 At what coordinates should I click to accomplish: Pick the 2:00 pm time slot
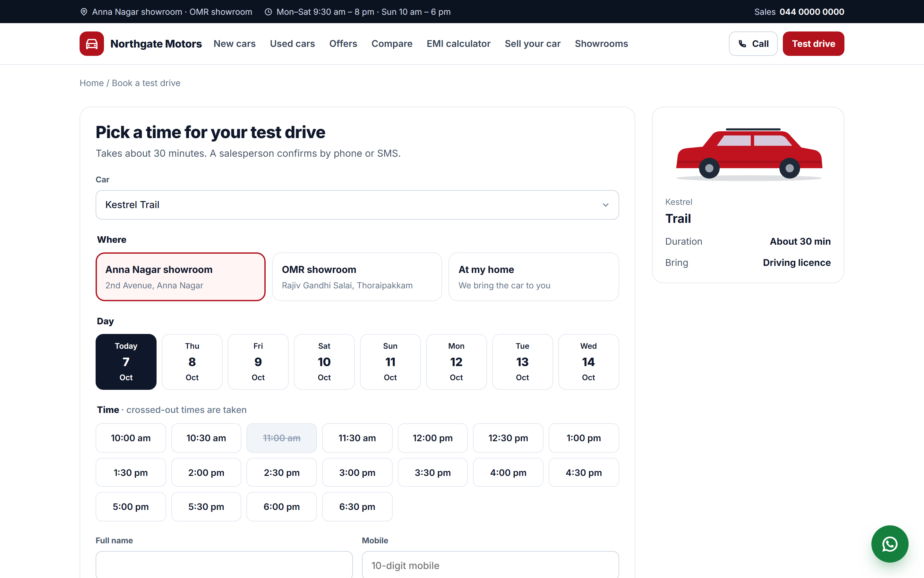[x=206, y=472]
